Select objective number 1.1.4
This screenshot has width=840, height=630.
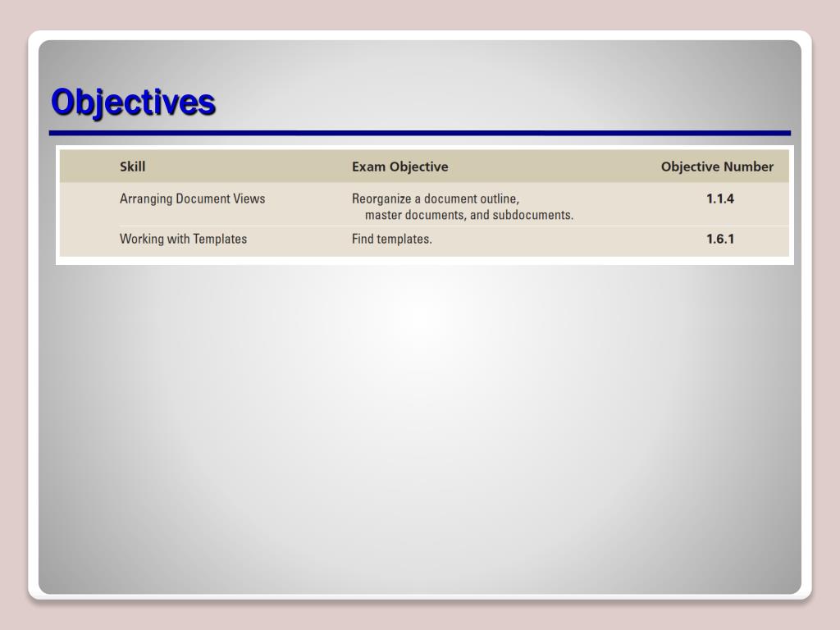[x=720, y=199]
